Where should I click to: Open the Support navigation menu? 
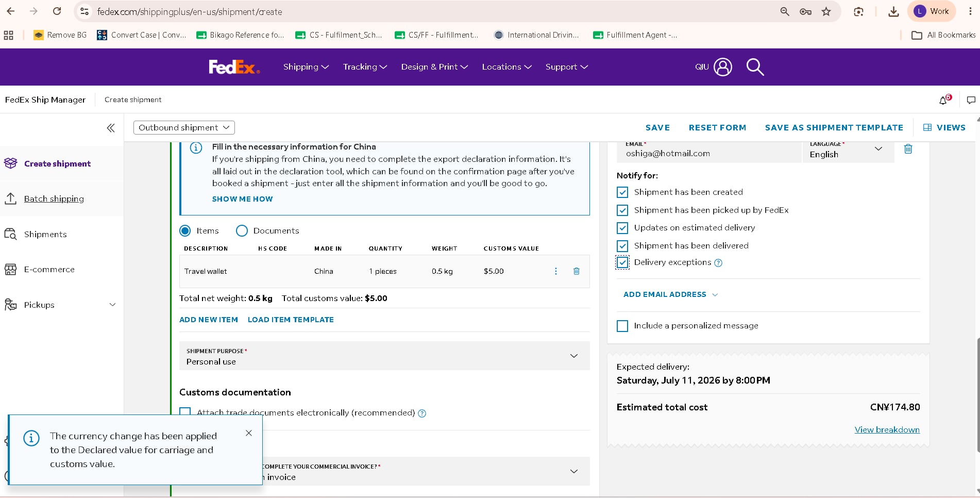point(566,67)
